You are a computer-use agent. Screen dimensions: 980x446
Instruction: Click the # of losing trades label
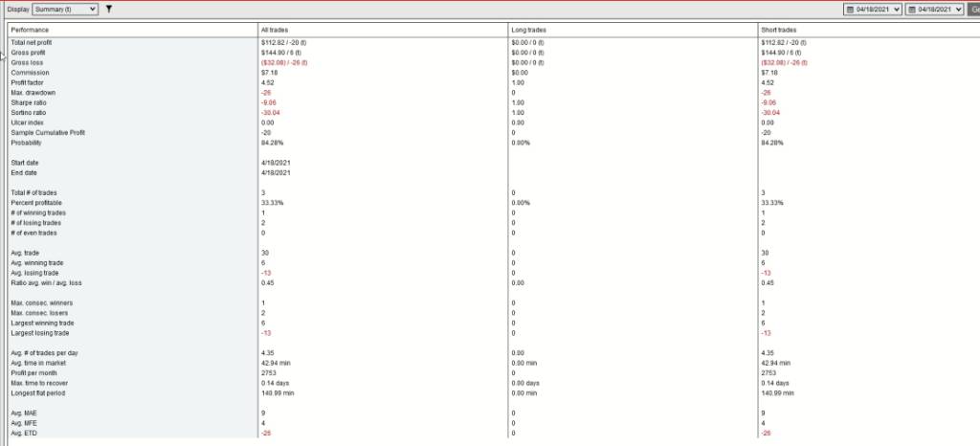pos(36,222)
